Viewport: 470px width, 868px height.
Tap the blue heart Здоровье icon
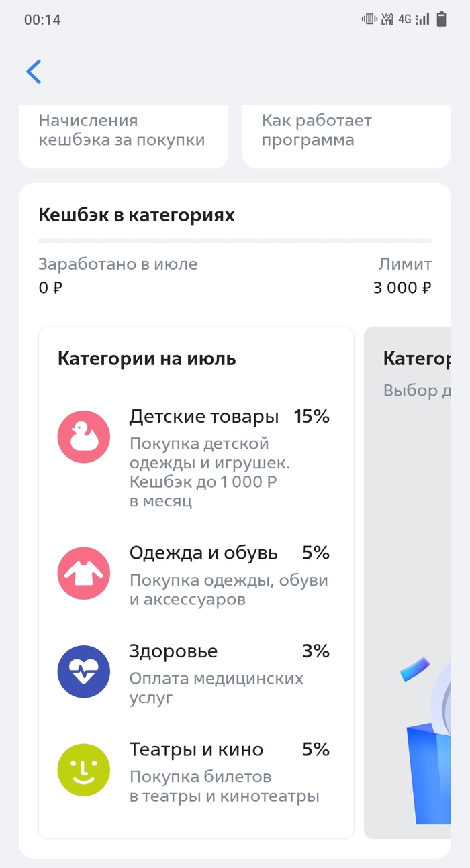pos(83,672)
